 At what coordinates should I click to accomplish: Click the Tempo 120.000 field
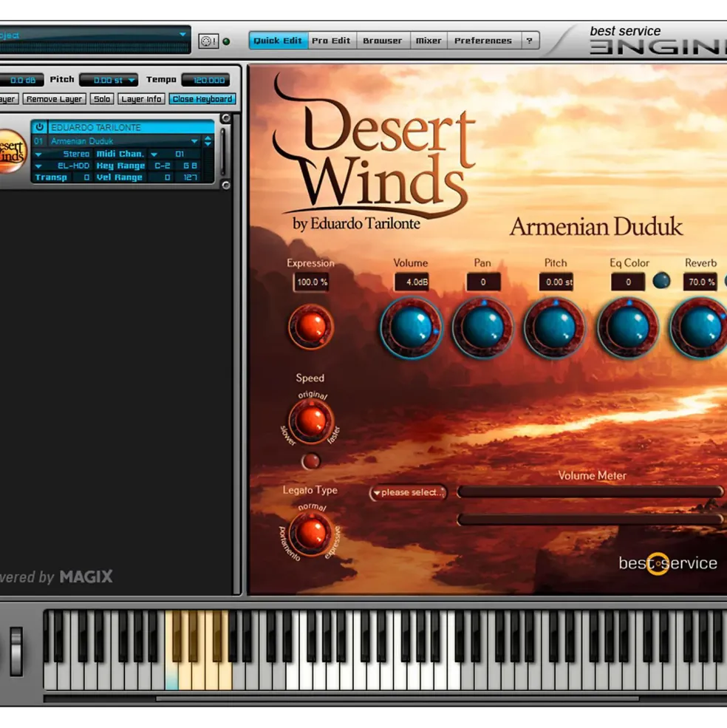[x=205, y=80]
